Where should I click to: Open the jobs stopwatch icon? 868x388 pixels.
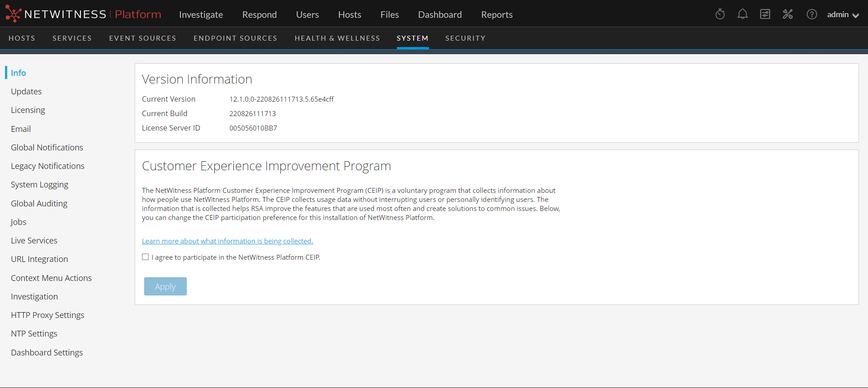tap(720, 14)
